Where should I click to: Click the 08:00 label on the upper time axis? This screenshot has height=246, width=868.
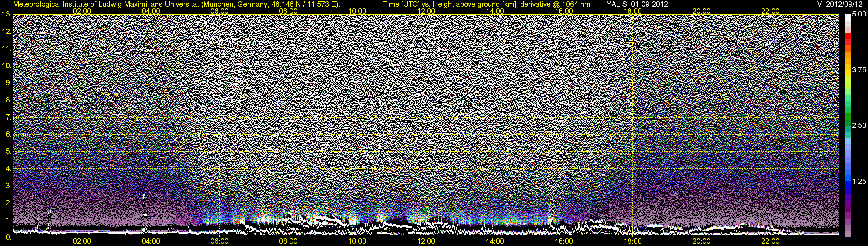(x=288, y=11)
